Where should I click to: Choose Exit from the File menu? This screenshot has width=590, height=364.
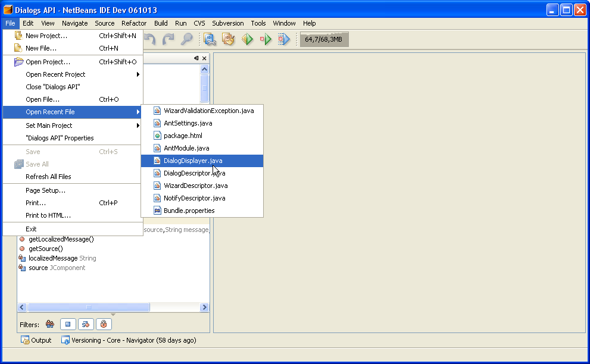click(x=73, y=229)
